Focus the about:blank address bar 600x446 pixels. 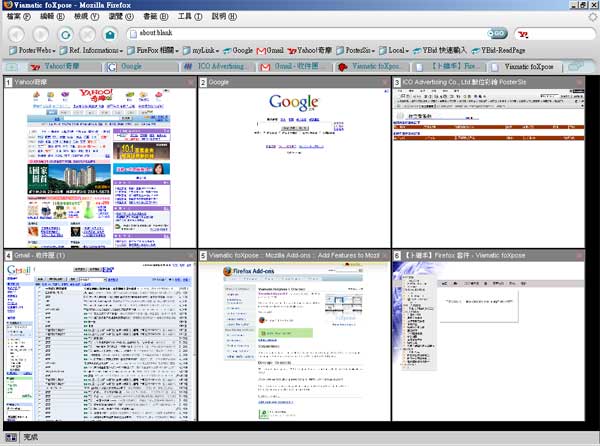pos(306,34)
